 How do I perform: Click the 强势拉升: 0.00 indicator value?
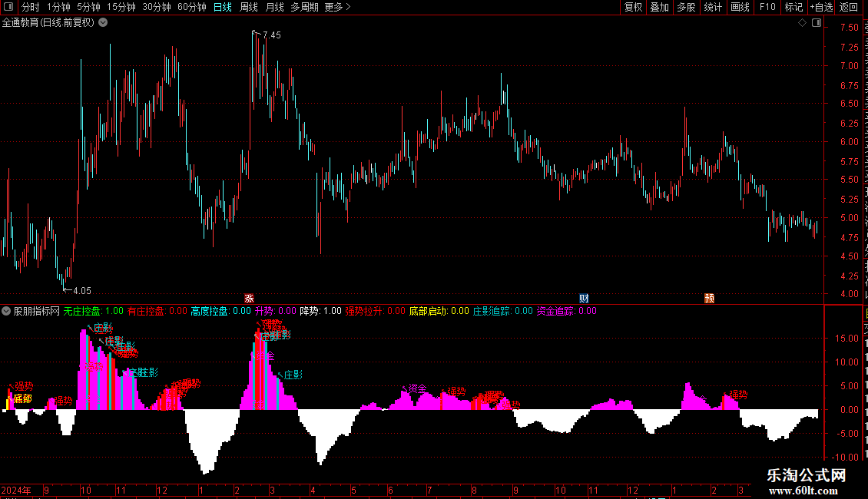point(376,311)
